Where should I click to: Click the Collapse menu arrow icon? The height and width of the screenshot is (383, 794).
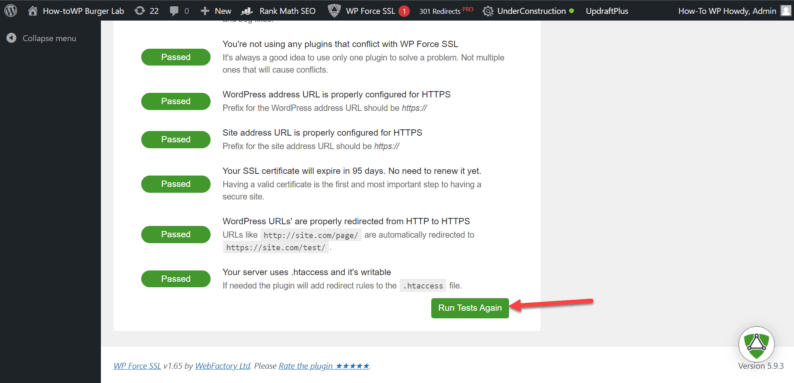pyautogui.click(x=11, y=38)
